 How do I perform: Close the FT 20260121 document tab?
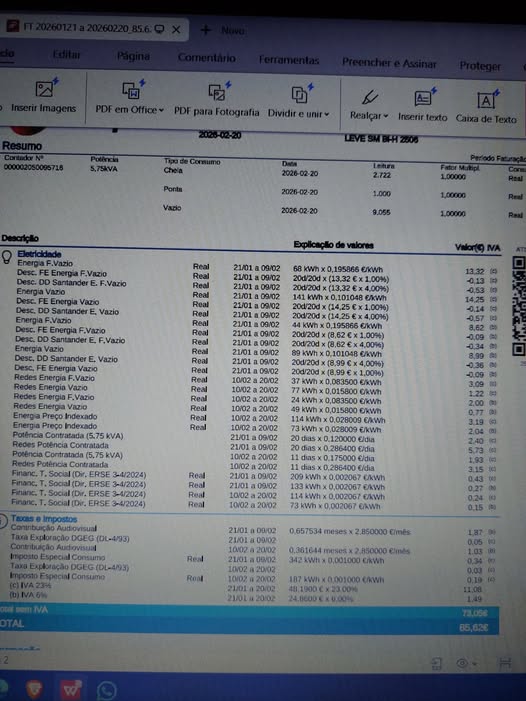pos(176,30)
